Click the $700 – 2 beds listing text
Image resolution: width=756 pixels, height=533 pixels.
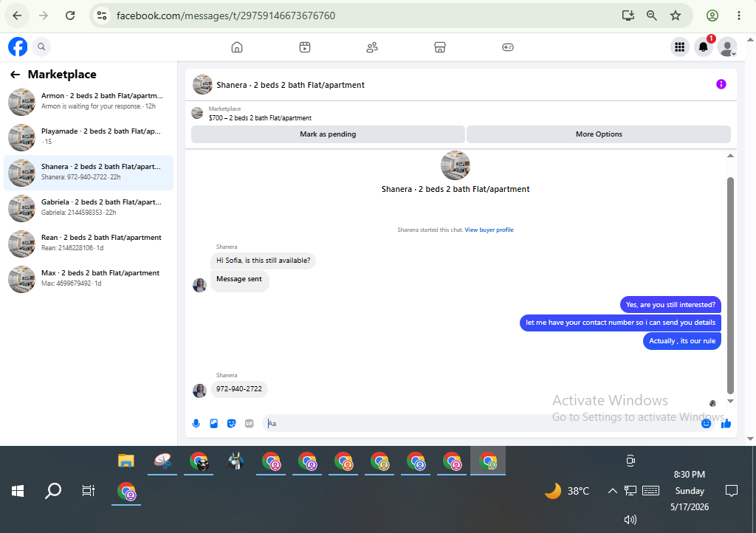pos(260,118)
